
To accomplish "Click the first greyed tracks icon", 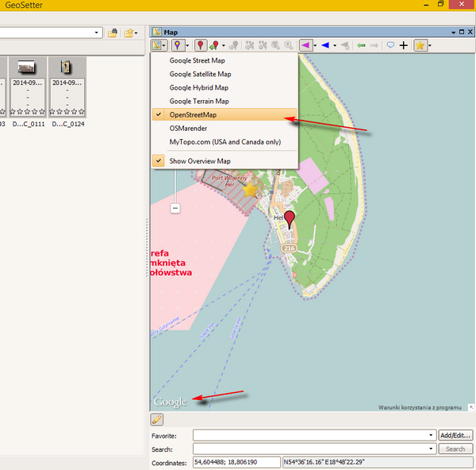I will click(x=250, y=45).
